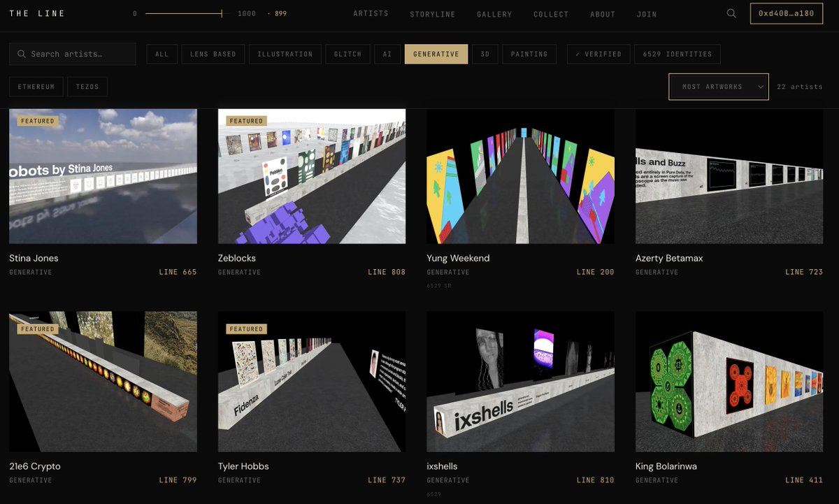Image resolution: width=839 pixels, height=504 pixels.
Task: Toggle the 6529 IDENTITIES filter
Action: coord(677,54)
